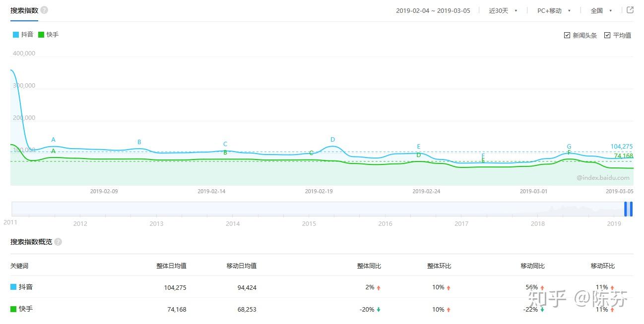This screenshot has width=644, height=324.
Task: Click blue 抖音 color square in table
Action: pyautogui.click(x=13, y=287)
